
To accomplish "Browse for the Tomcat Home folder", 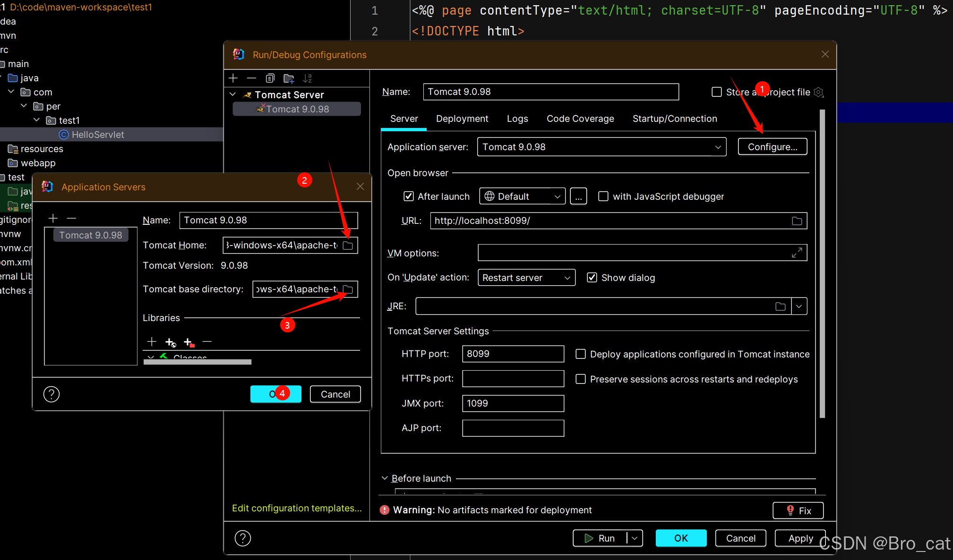I will (x=348, y=246).
